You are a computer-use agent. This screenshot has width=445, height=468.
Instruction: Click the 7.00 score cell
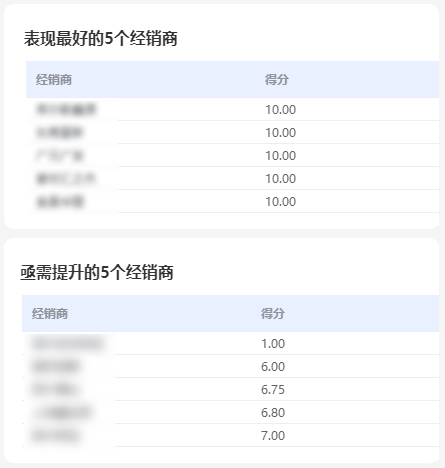click(273, 436)
